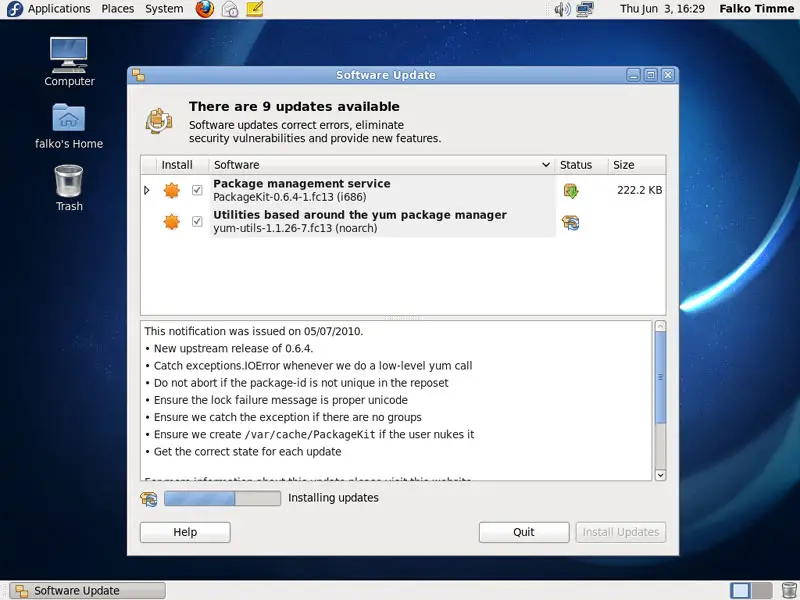Uncheck the Package management service checkbox
This screenshot has width=800, height=600.
point(197,190)
